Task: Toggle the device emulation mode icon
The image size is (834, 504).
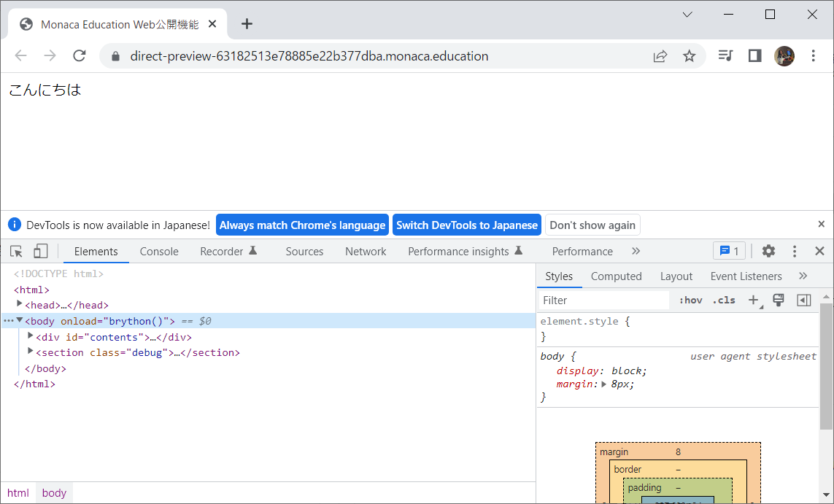Action: click(40, 250)
